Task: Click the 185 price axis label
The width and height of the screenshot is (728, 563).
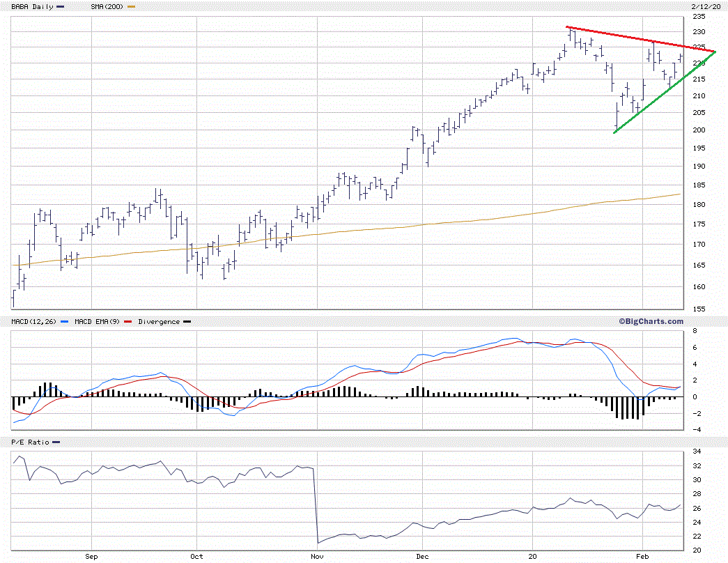Action: (x=699, y=185)
